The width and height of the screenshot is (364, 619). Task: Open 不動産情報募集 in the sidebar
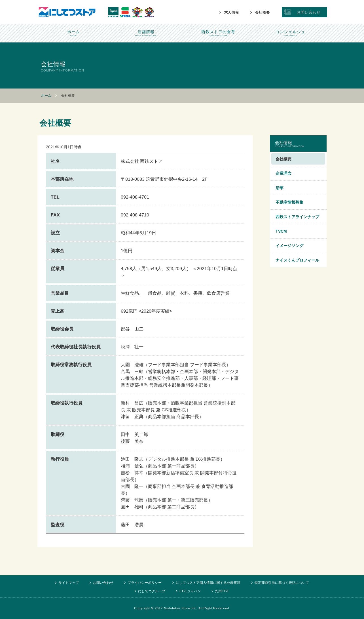click(x=298, y=202)
